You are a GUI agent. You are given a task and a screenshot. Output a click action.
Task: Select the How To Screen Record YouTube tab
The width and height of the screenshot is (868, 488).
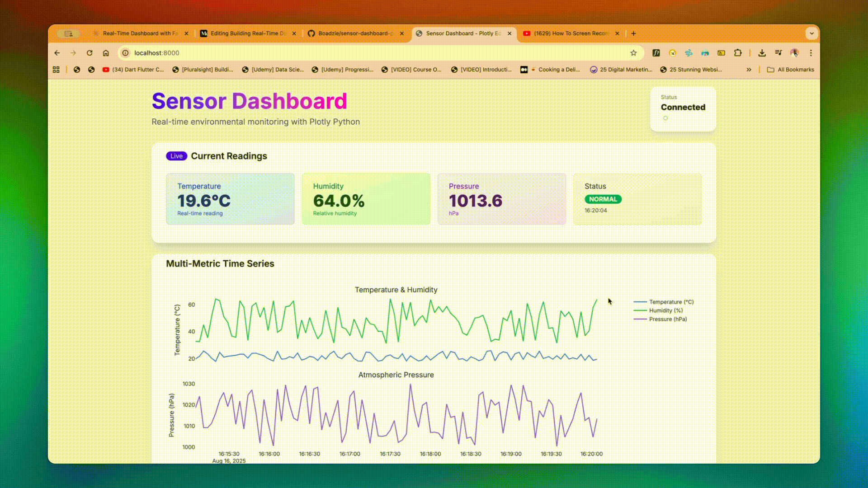pos(567,33)
